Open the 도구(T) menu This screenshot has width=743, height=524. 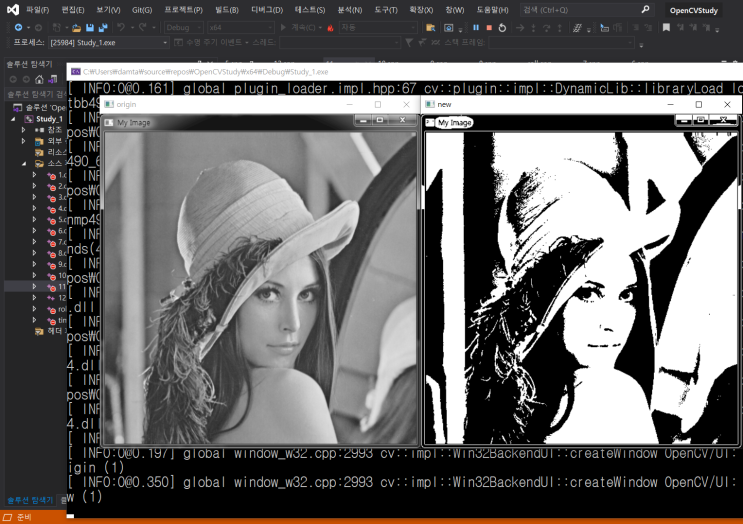[386, 10]
